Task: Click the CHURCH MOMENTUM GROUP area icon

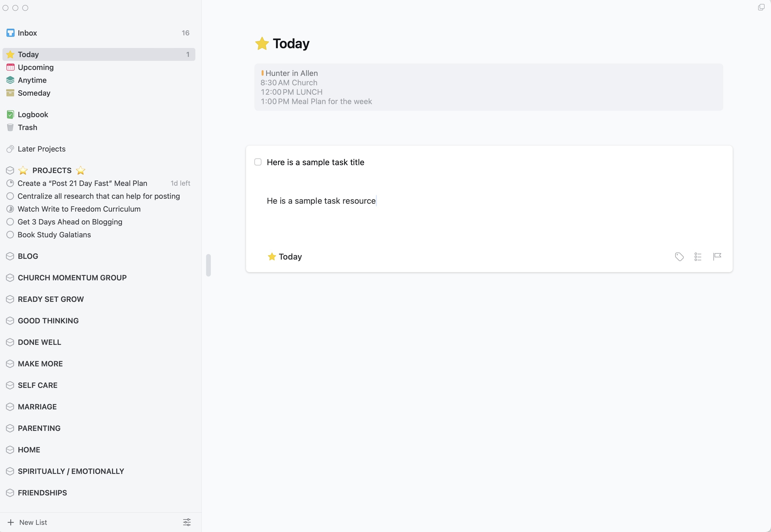Action: pyautogui.click(x=10, y=278)
